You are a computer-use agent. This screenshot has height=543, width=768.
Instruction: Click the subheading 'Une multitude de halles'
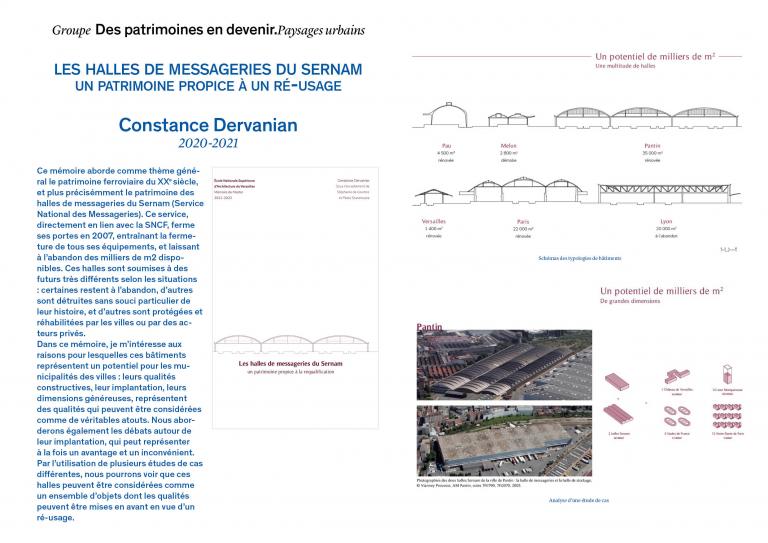point(625,66)
